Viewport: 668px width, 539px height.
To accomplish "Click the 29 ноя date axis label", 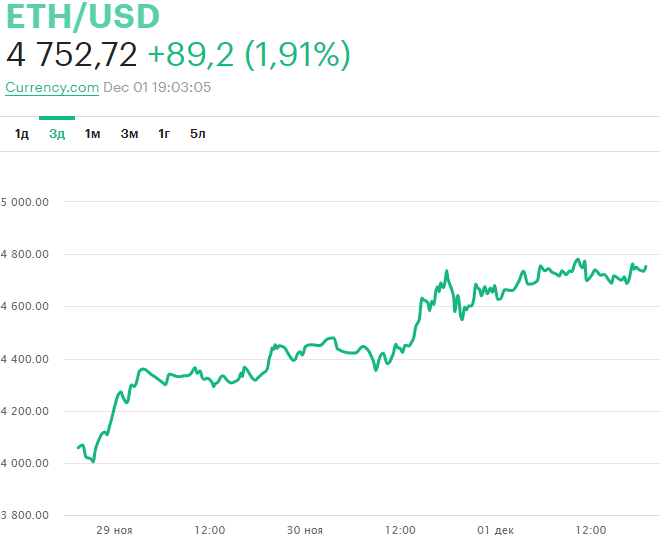I will 114,530.
